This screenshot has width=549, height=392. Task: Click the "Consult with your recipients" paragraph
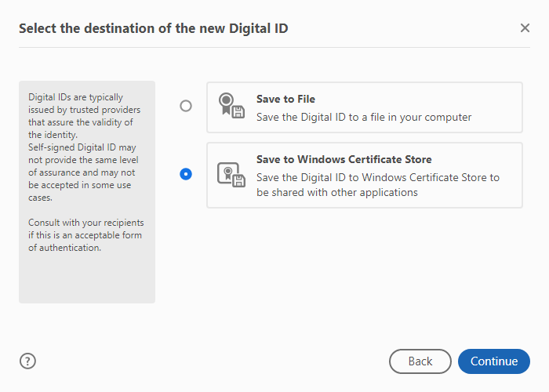point(85,235)
